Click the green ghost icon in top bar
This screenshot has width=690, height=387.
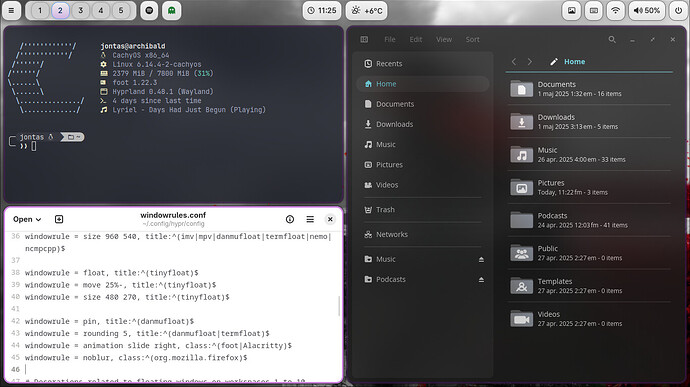tap(172, 11)
